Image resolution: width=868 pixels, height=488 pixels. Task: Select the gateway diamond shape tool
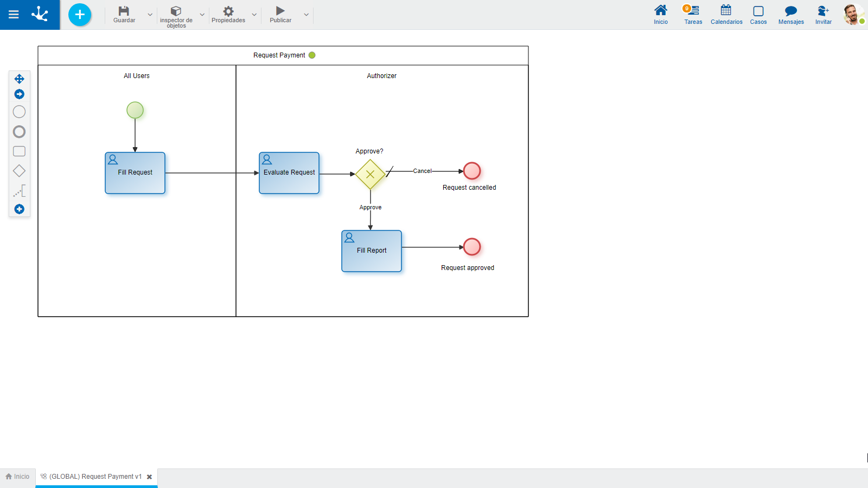coord(19,171)
